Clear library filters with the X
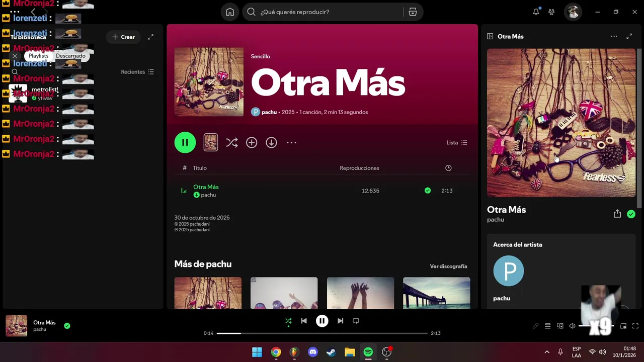 point(15,56)
